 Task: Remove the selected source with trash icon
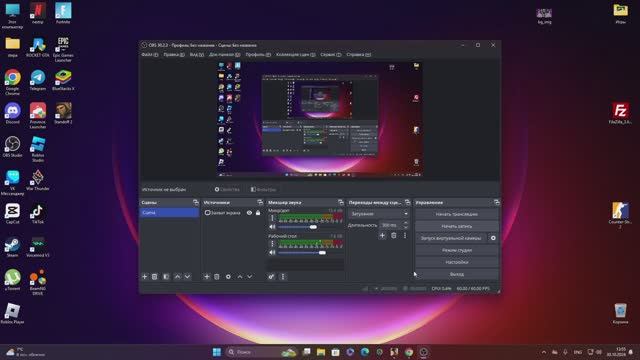(x=217, y=277)
